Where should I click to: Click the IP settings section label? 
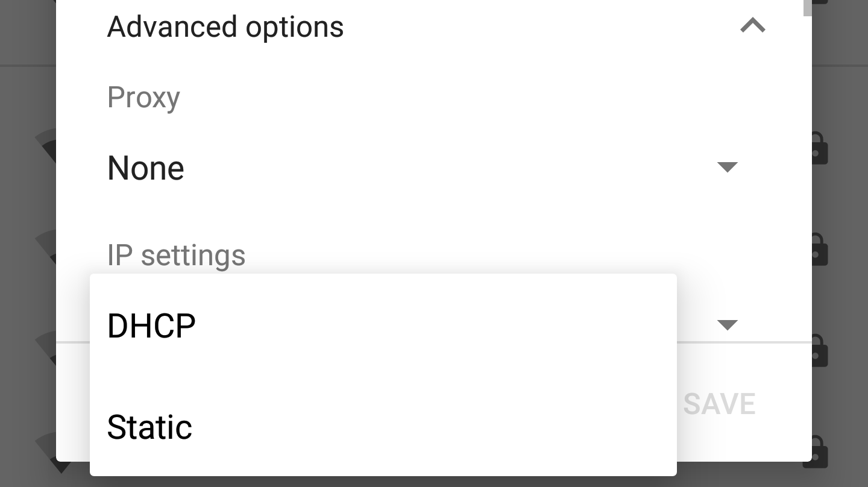[x=176, y=256]
